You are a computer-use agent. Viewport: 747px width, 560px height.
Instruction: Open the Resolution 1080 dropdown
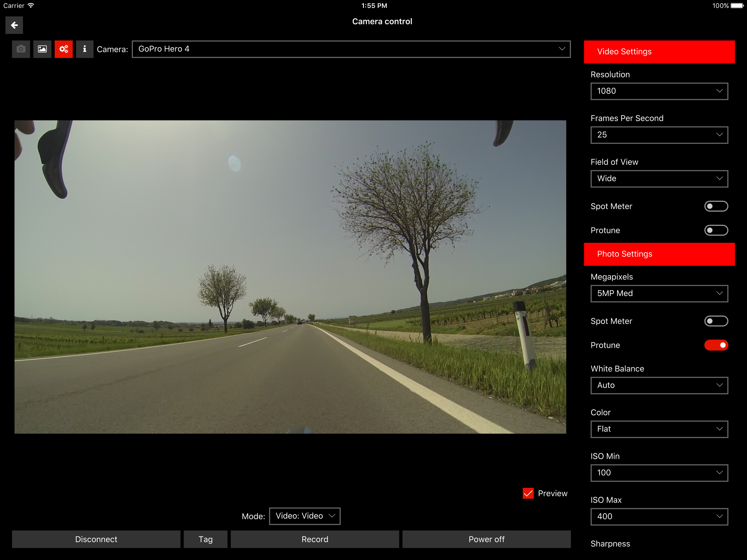[x=659, y=91]
